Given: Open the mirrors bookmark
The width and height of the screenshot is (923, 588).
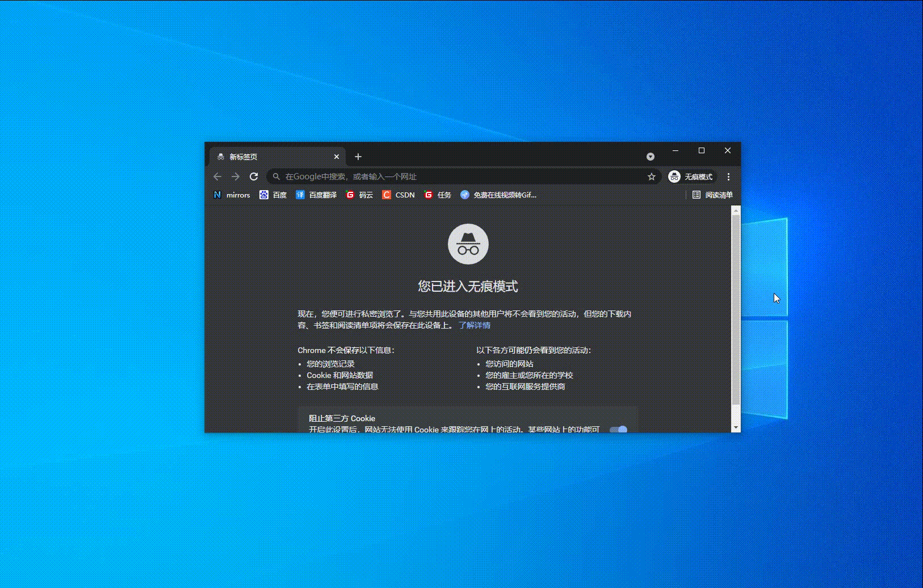Looking at the screenshot, I should [232, 195].
